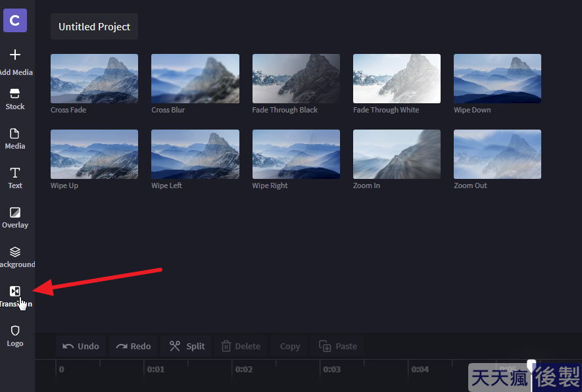
Task: Choose the Zoom Out transition thumbnail
Action: click(x=497, y=154)
